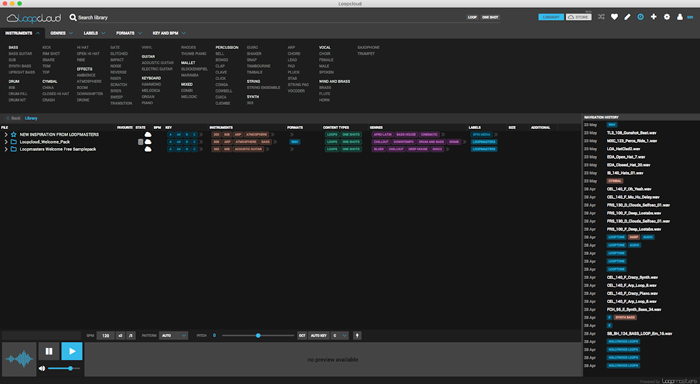
Task: Pause playback with the pause button
Action: pyautogui.click(x=49, y=351)
